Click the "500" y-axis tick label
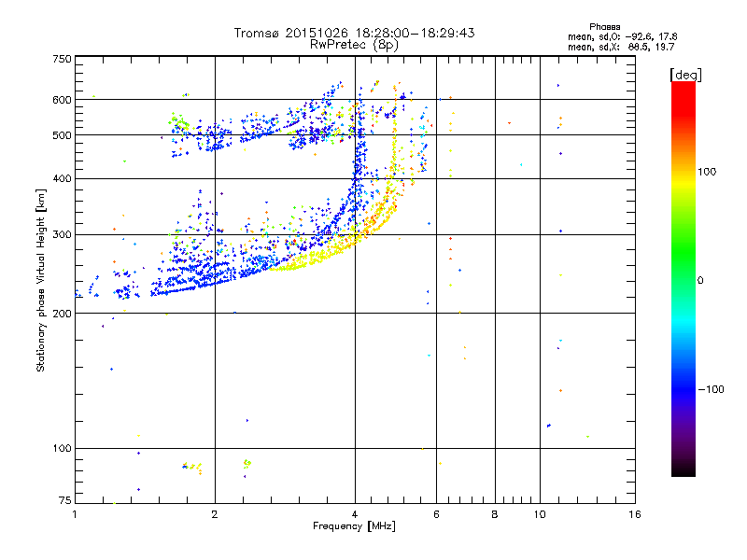 [63, 135]
